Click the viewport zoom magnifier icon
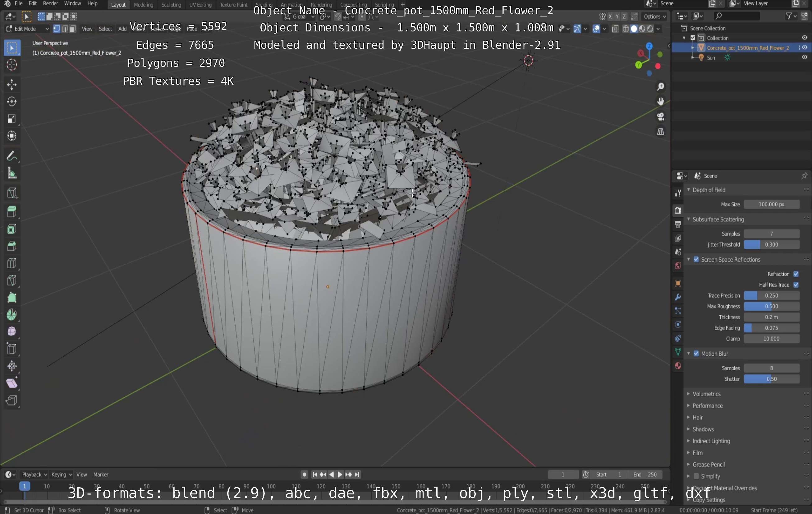 point(660,87)
